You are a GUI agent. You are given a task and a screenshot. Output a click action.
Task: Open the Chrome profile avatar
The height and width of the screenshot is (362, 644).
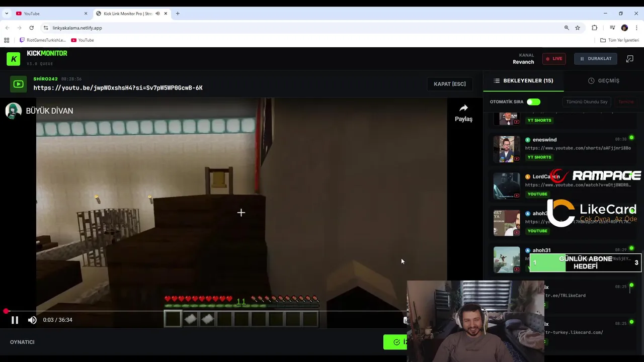point(624,28)
